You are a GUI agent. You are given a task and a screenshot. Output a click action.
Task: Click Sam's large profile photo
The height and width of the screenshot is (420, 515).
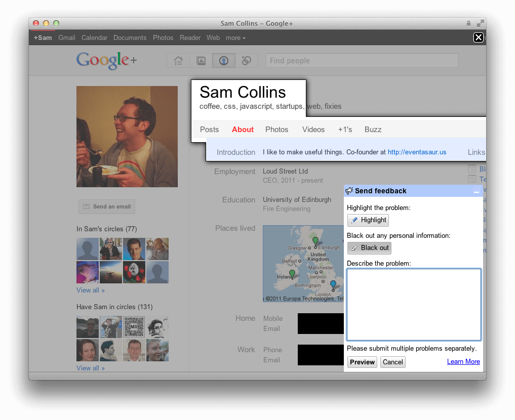127,136
